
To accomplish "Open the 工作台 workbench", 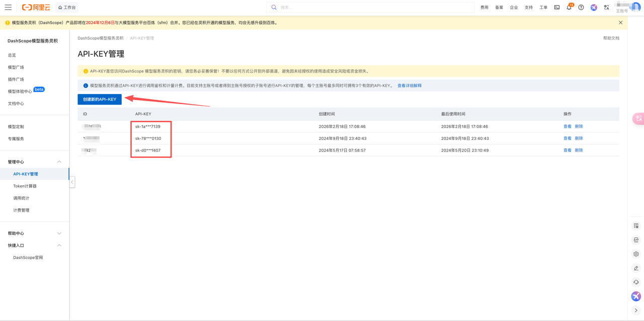I will pyautogui.click(x=67, y=8).
